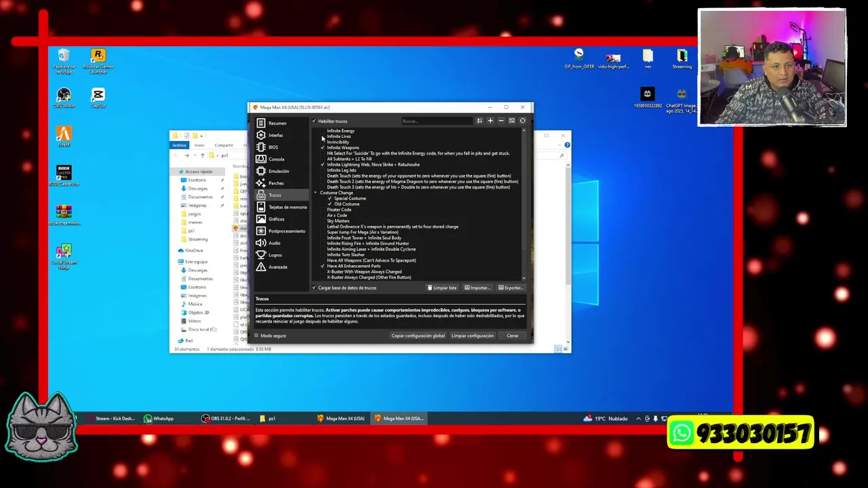Select Death Touch 2 cheat row

[422, 182]
